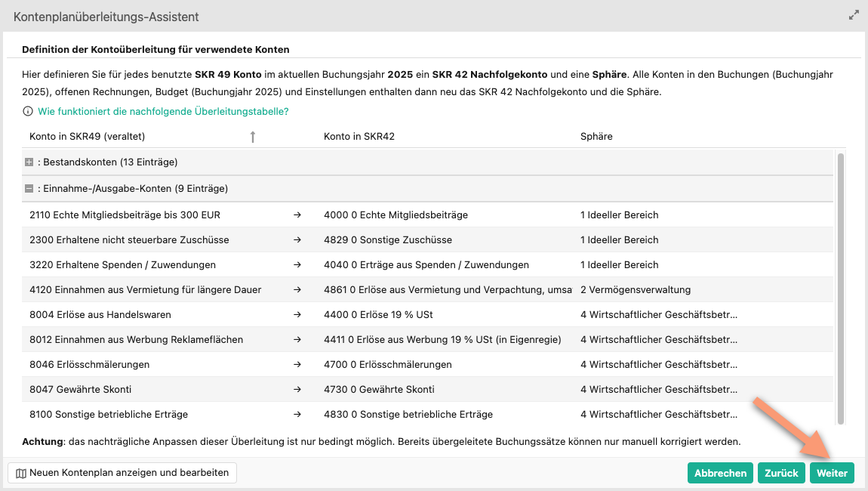Expand the Bestandskonten group
The image size is (868, 491).
click(29, 162)
